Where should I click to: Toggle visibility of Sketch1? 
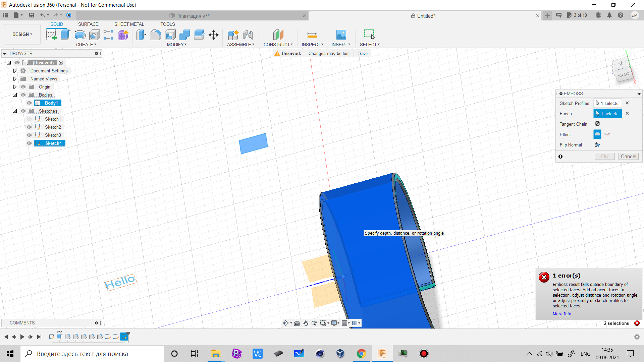[x=29, y=119]
